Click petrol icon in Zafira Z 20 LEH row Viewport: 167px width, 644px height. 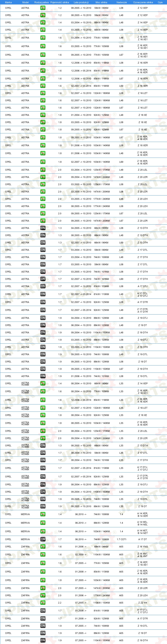[43, 595]
